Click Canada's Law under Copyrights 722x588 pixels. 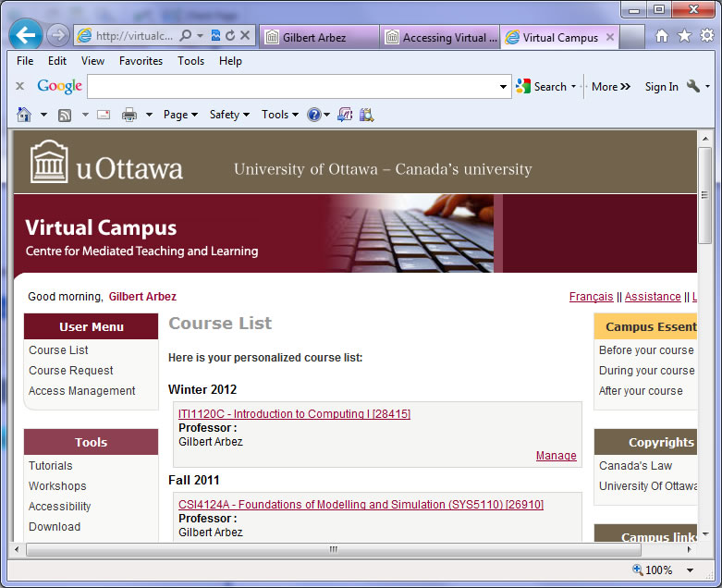[x=635, y=466]
